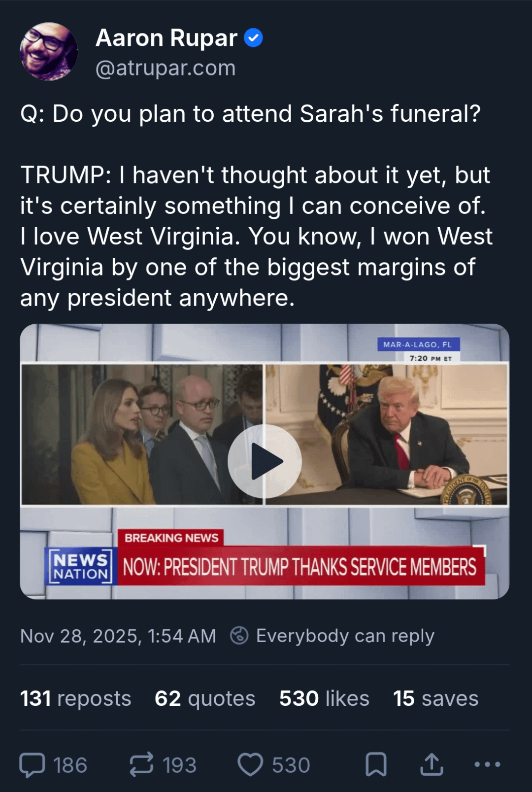The width and height of the screenshot is (532, 792).
Task: Click the blue verified checkmark badge
Action: tap(254, 38)
